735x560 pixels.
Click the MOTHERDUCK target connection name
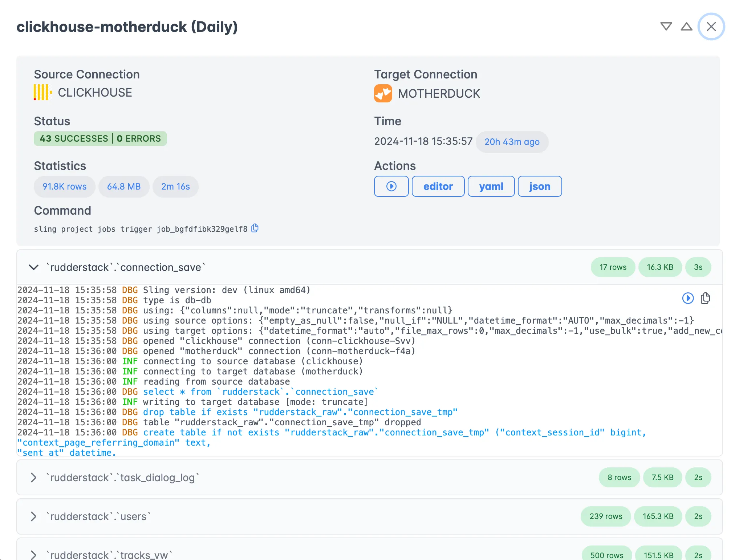tap(439, 94)
